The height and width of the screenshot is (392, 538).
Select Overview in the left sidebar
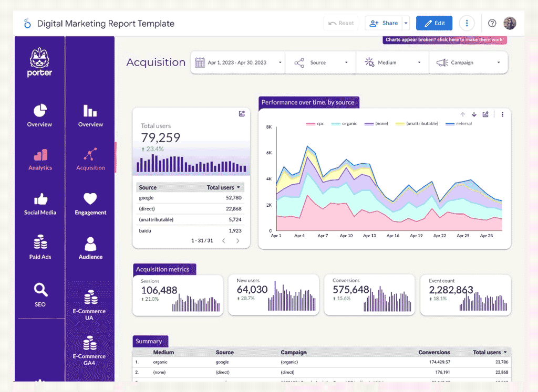tap(39, 115)
